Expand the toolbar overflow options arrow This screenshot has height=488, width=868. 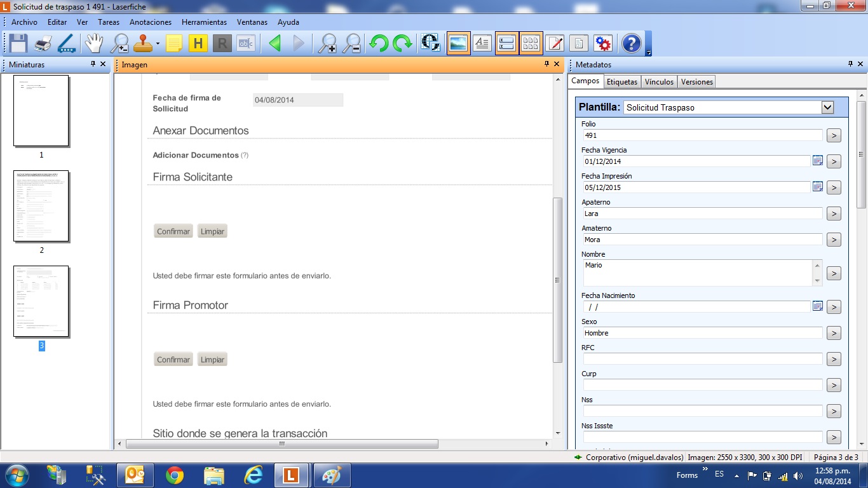click(x=649, y=52)
